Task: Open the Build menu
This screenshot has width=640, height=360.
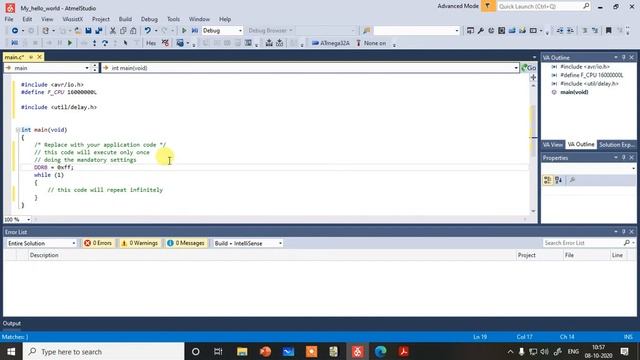Action: (x=125, y=19)
